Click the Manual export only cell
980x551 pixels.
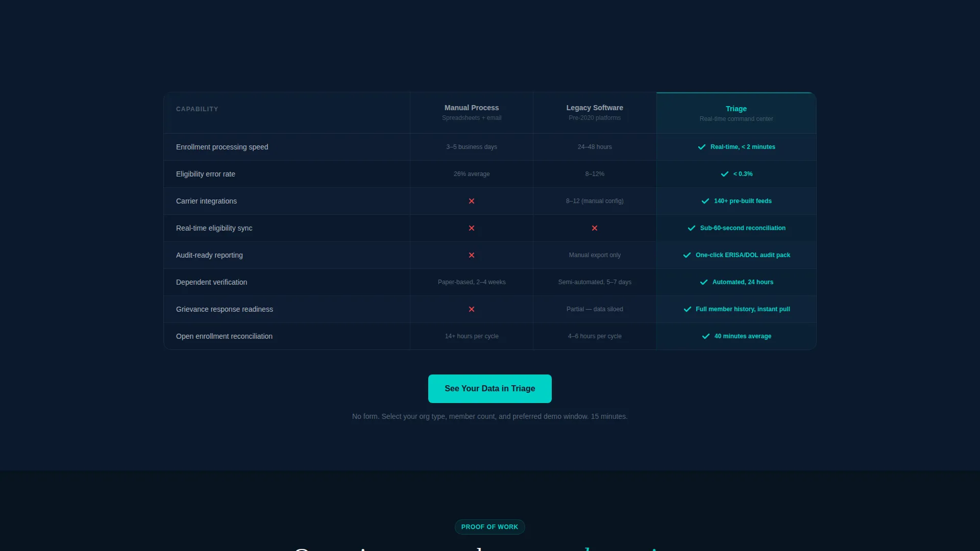[x=595, y=255]
